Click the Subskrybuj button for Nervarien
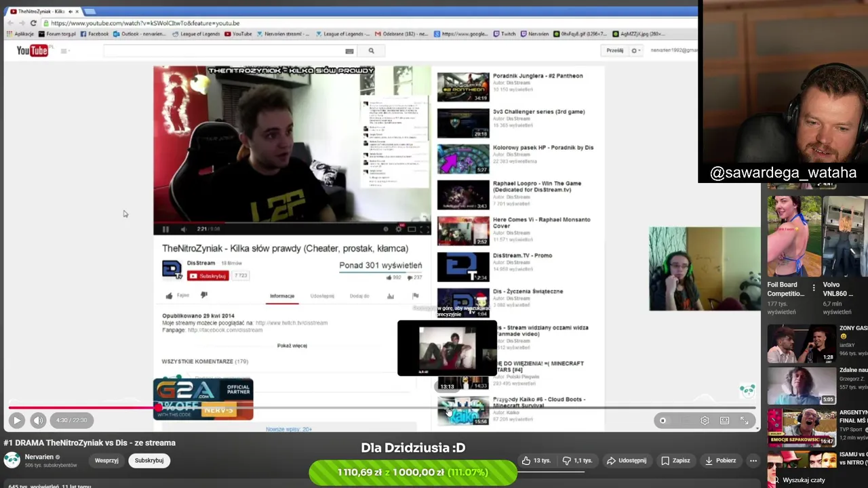868x488 pixels. pos(149,460)
